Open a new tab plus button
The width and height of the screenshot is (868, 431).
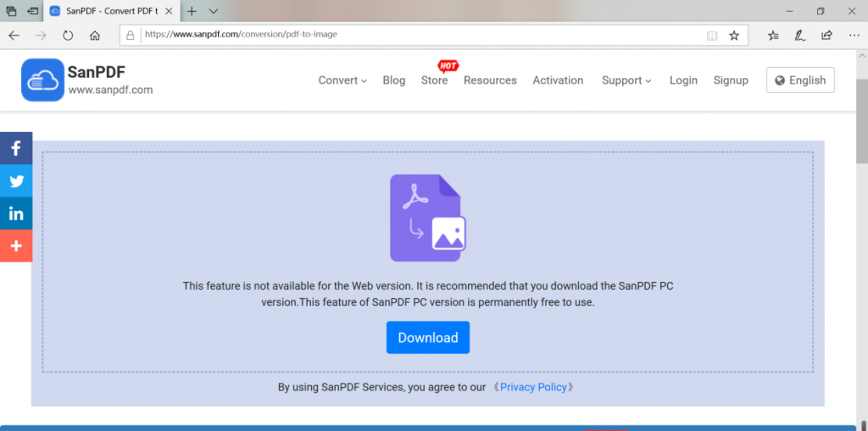(x=192, y=11)
